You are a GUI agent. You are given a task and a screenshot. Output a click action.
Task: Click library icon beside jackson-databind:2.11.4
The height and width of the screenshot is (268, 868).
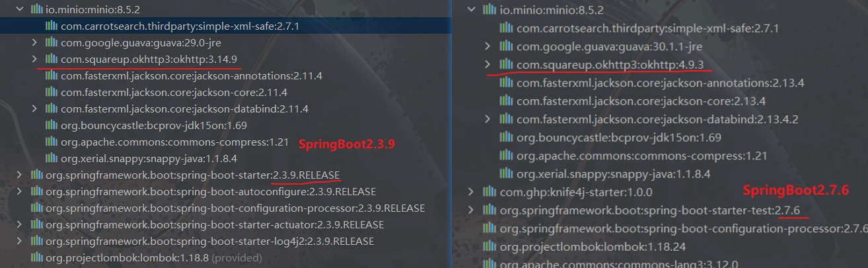pos(51,109)
